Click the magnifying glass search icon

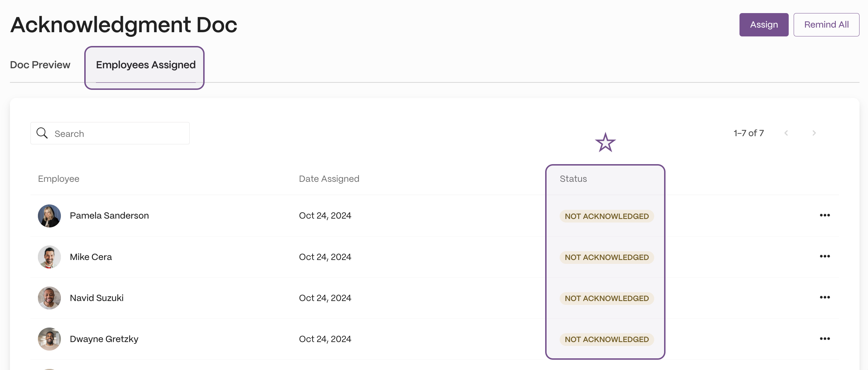[42, 133]
